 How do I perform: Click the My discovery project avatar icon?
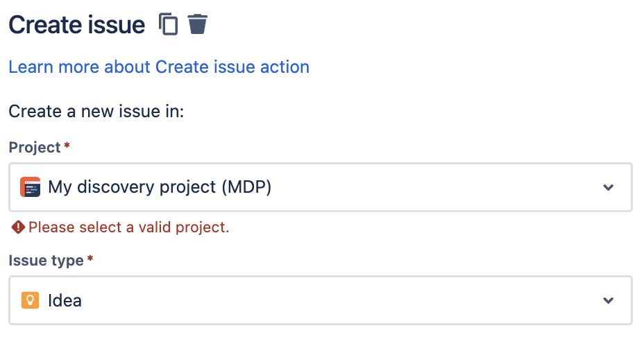[x=30, y=187]
